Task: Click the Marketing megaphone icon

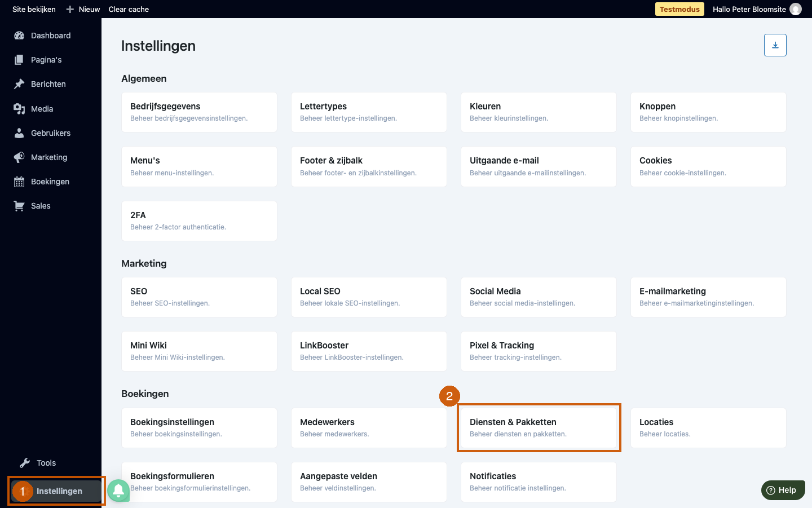Action: (x=19, y=157)
